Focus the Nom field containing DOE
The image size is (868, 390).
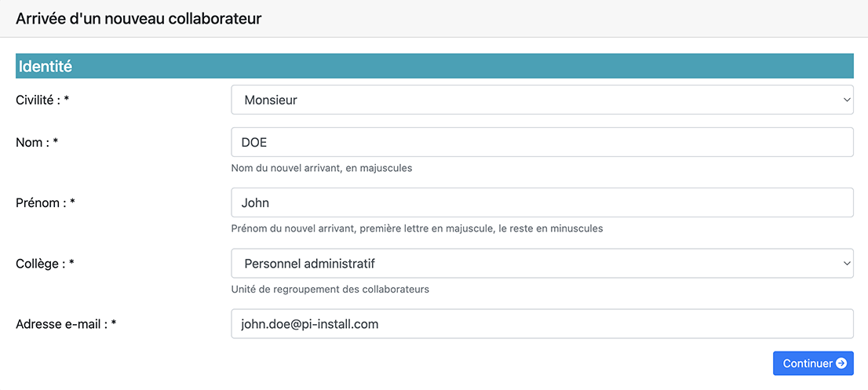tap(542, 142)
